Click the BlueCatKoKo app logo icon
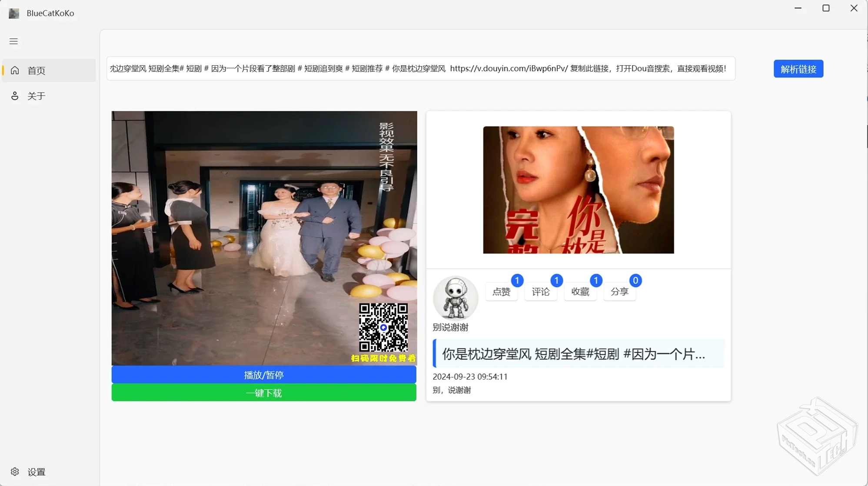The image size is (868, 486). tap(14, 13)
